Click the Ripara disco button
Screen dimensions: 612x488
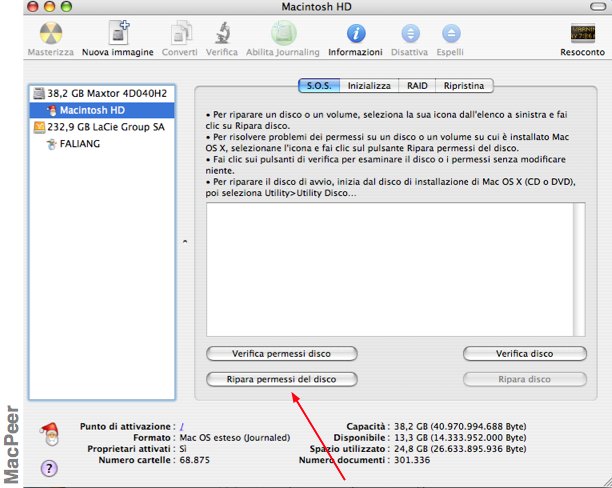525,379
